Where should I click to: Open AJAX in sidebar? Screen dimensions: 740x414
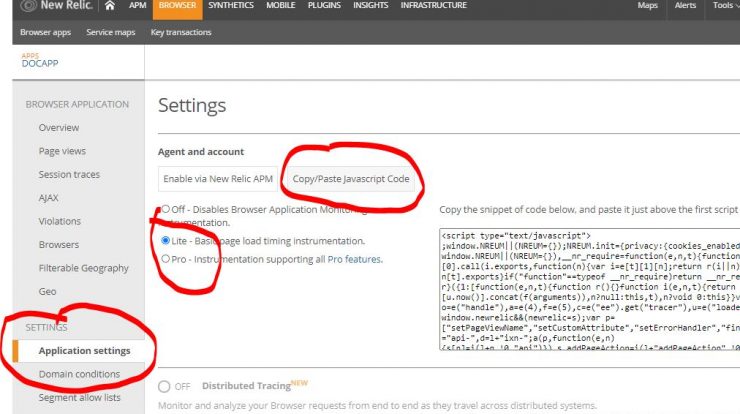click(49, 198)
